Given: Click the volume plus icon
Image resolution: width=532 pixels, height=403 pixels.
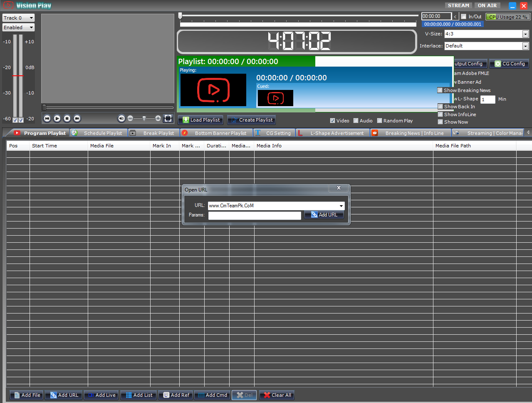Looking at the screenshot, I should pyautogui.click(x=158, y=119).
